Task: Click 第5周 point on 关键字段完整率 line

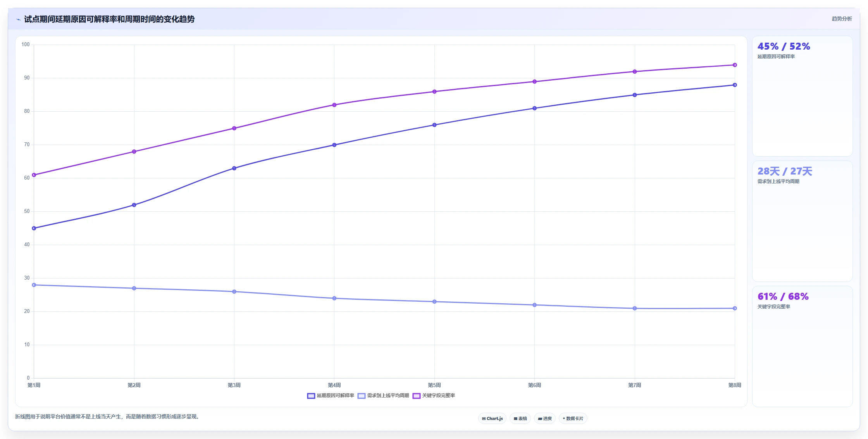Action: 434,92
